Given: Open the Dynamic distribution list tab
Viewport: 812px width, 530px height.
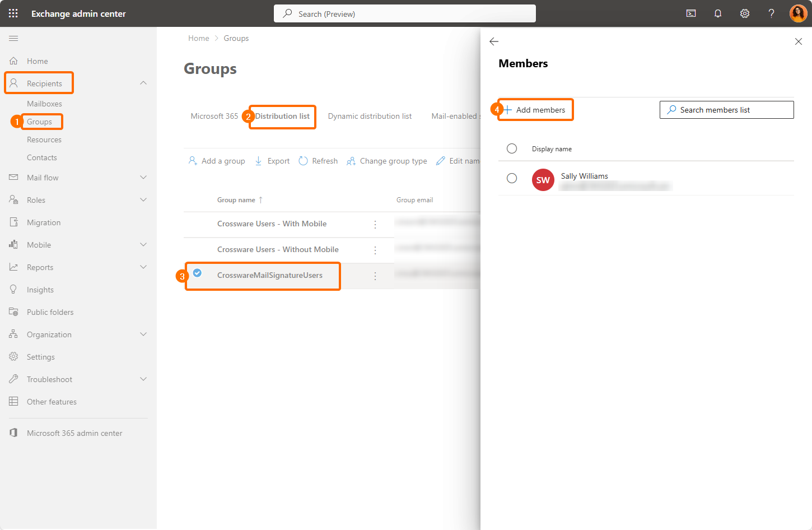Looking at the screenshot, I should (370, 117).
